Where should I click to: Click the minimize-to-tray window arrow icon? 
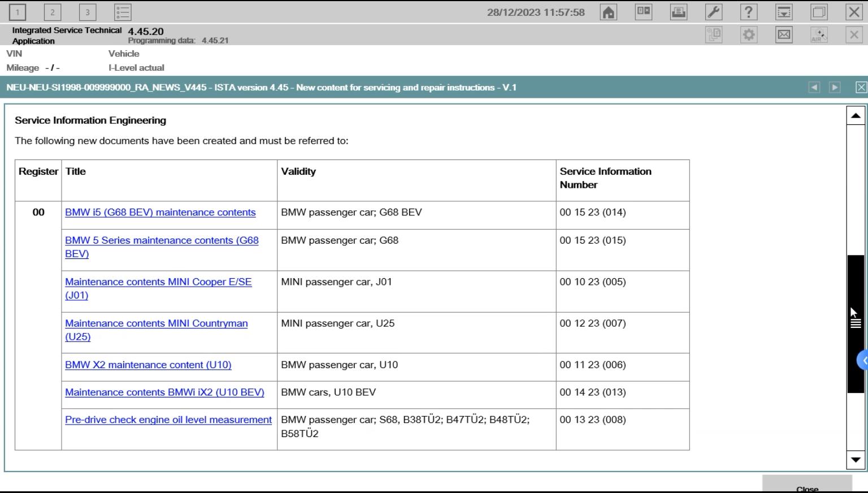[x=784, y=12]
